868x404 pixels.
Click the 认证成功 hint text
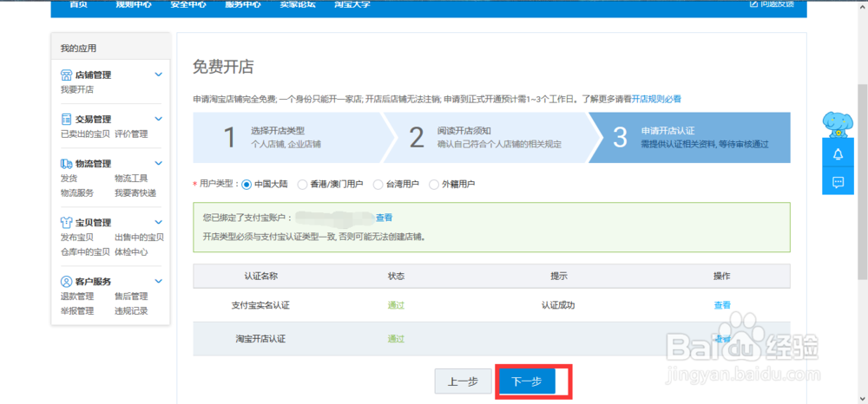[558, 305]
